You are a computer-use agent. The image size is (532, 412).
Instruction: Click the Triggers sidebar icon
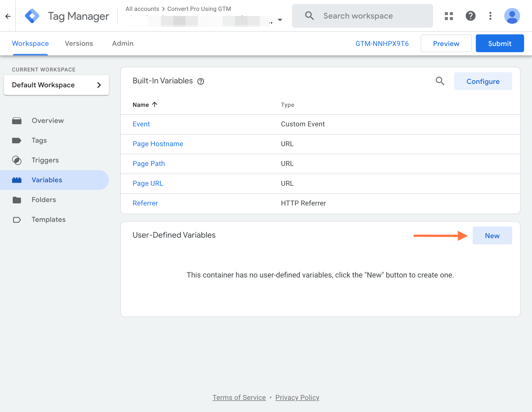click(17, 160)
